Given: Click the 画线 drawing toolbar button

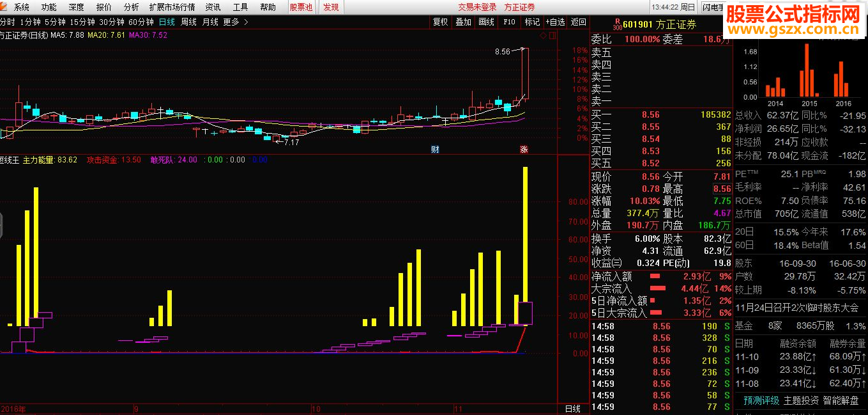Looking at the screenshot, I should (x=486, y=22).
